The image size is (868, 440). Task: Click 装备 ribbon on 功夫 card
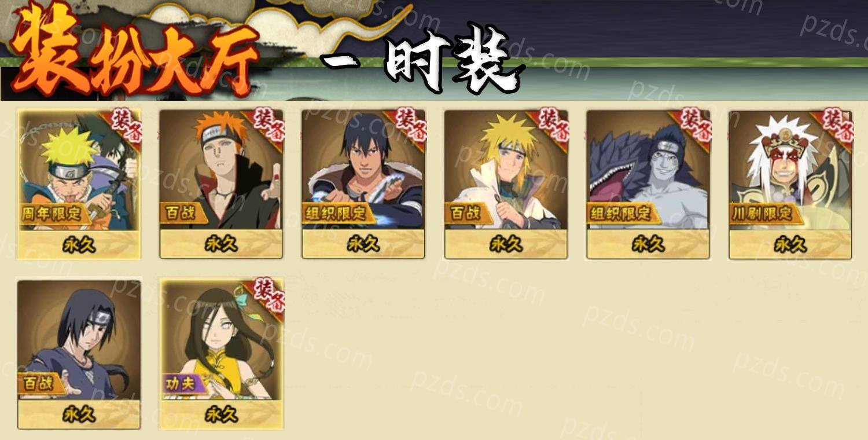(x=267, y=296)
